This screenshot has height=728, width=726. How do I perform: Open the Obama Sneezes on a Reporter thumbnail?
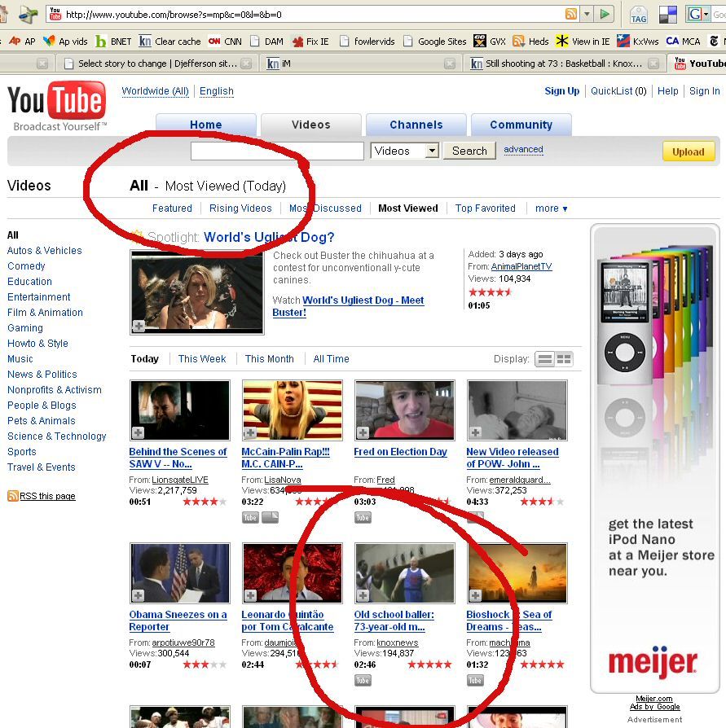pos(180,573)
